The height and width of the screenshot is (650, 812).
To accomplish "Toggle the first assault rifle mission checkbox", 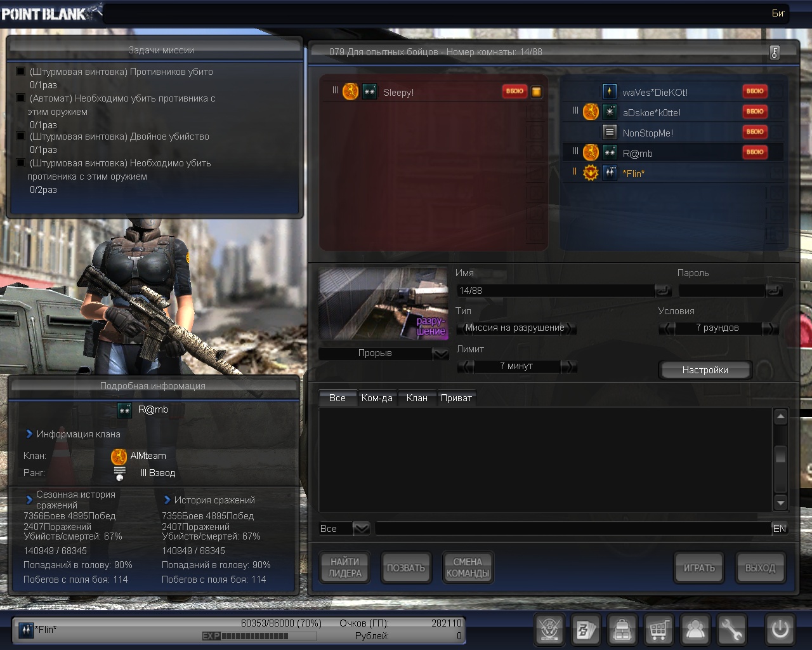I will pos(21,72).
